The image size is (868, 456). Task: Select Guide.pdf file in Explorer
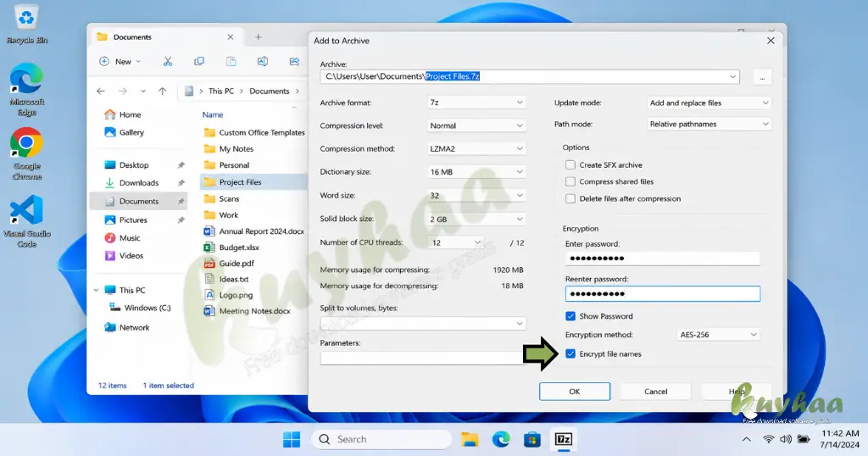pyautogui.click(x=236, y=264)
